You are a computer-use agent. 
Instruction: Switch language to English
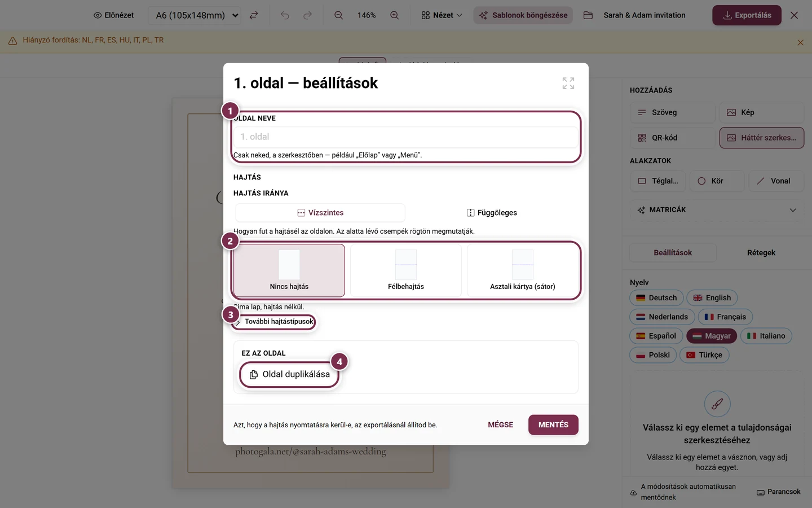(x=712, y=298)
